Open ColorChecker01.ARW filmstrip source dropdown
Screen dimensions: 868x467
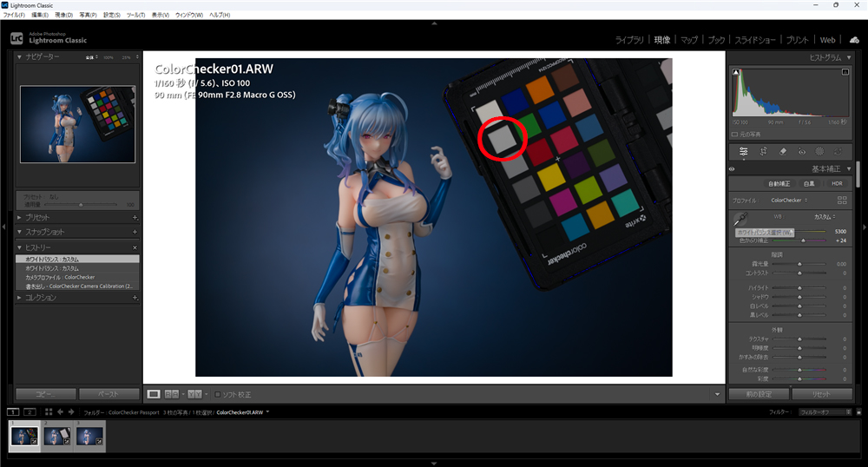(x=267, y=411)
